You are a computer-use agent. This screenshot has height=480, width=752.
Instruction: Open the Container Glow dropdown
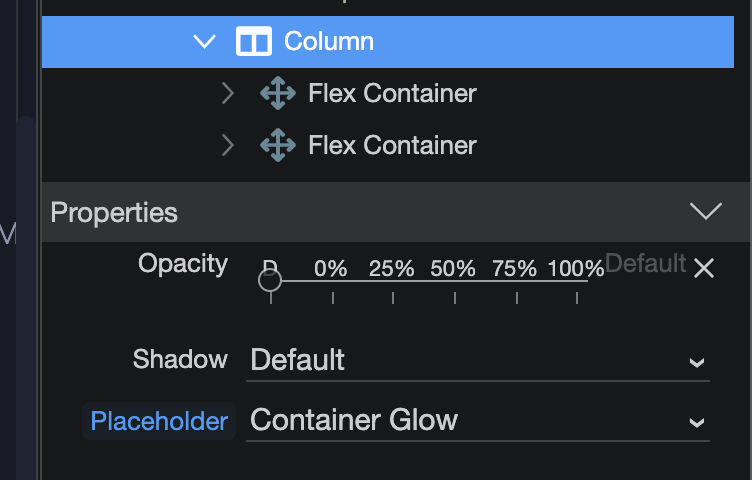pyautogui.click(x=478, y=421)
